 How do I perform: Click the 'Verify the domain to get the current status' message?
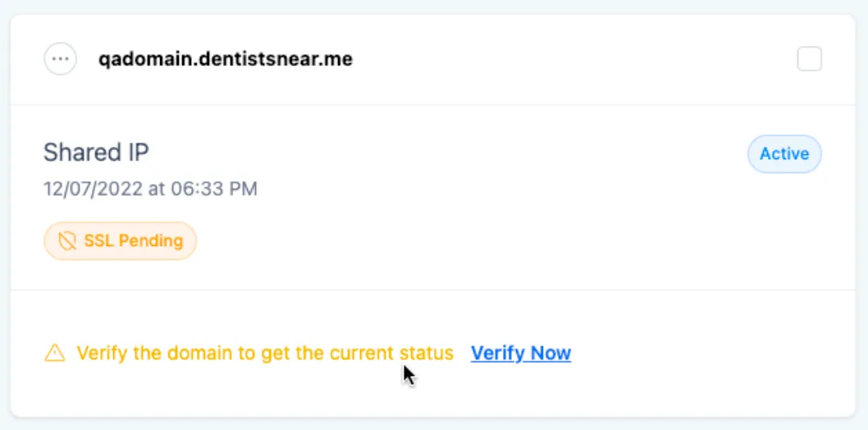pos(265,353)
